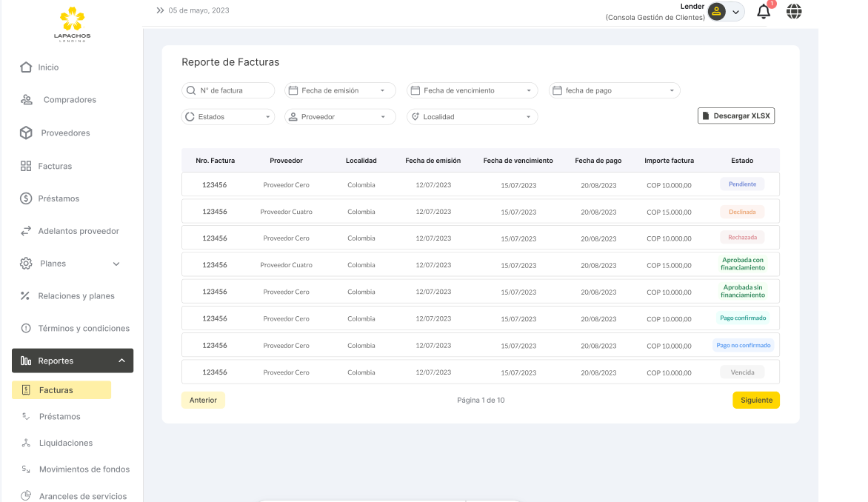Focus the N° de factura search field
The width and height of the screenshot is (868, 502).
click(228, 90)
